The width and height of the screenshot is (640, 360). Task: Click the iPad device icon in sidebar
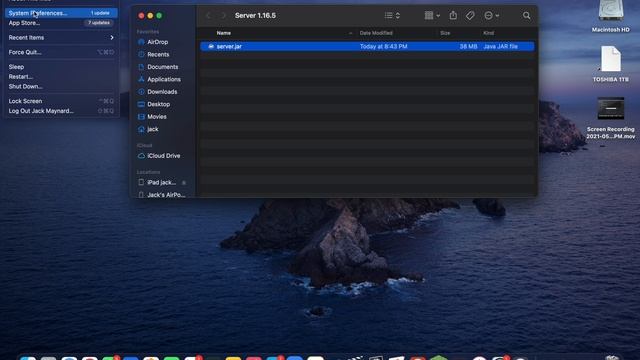click(x=141, y=182)
